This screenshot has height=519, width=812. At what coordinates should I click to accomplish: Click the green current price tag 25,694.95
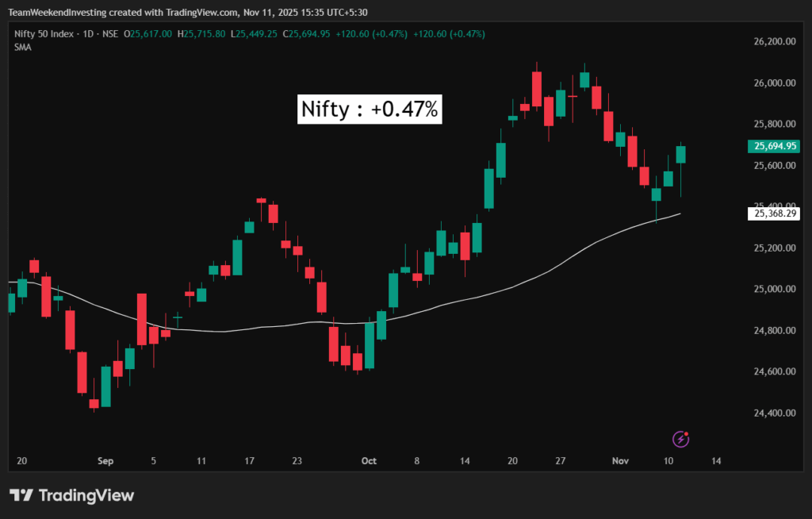point(775,146)
